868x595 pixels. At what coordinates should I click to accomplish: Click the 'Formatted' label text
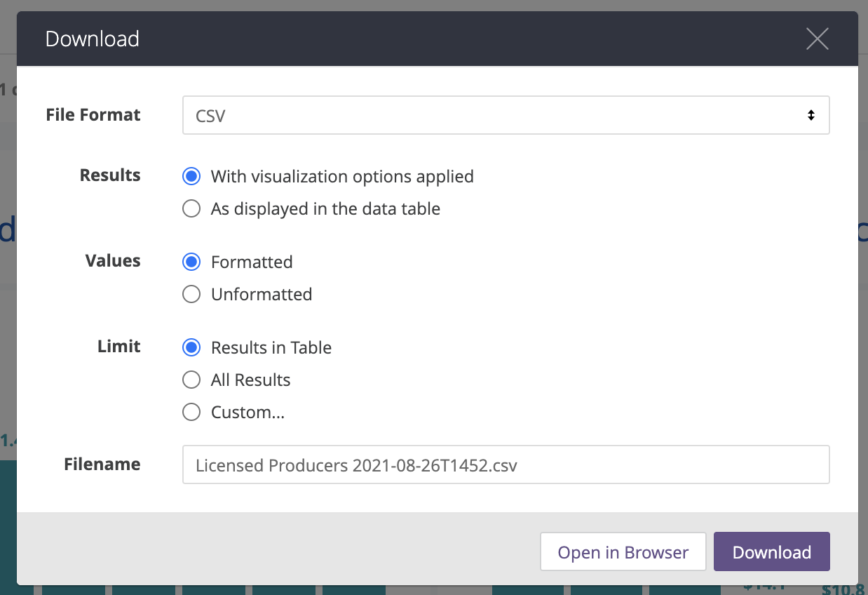coord(252,262)
